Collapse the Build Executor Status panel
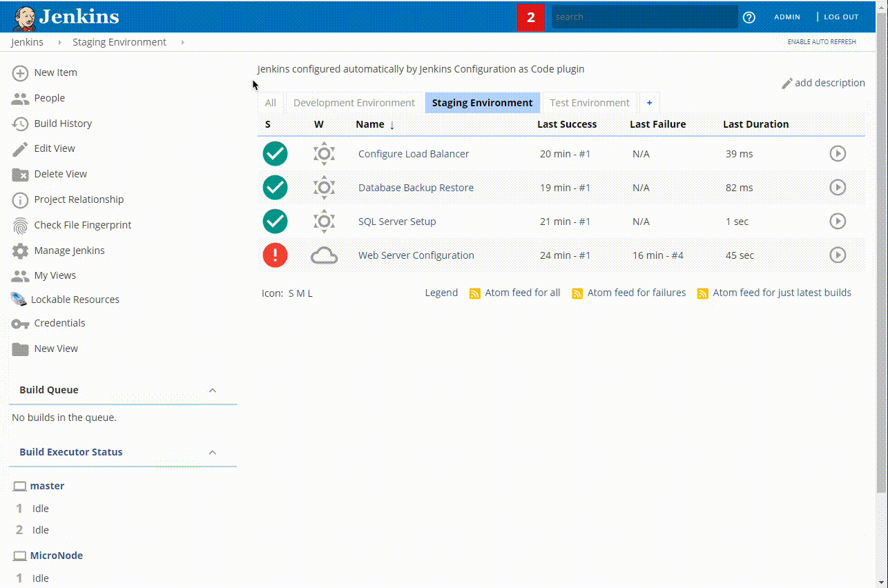This screenshot has width=888, height=588. point(213,452)
